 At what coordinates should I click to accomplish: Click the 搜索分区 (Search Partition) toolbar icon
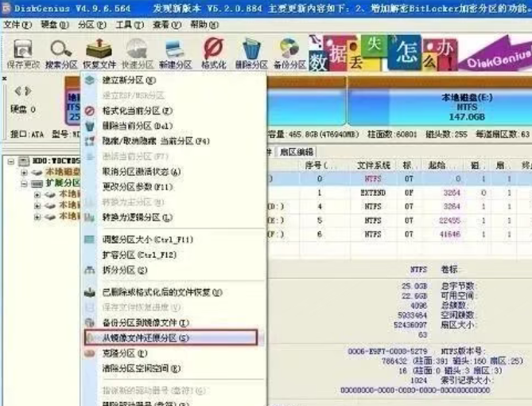pos(60,53)
